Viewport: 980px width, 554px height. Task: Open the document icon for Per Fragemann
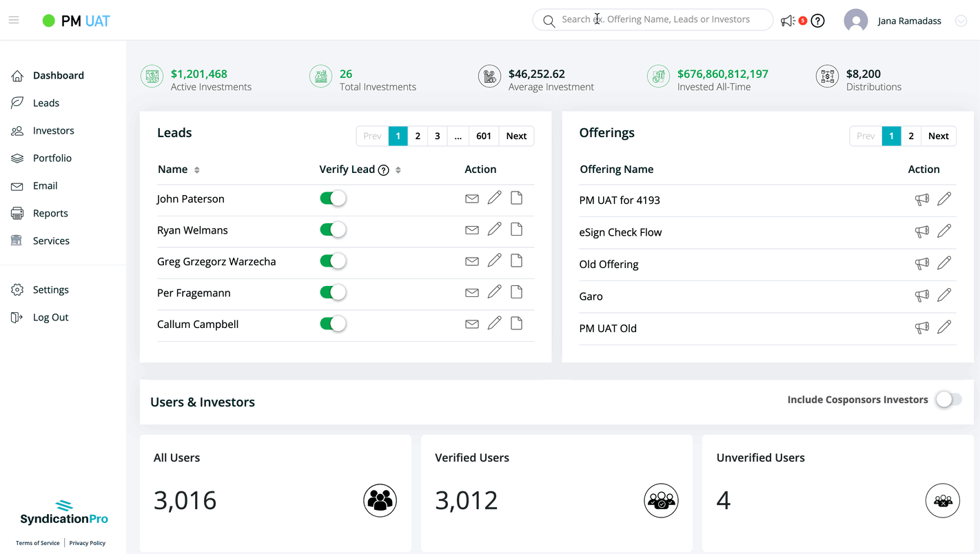tap(516, 292)
